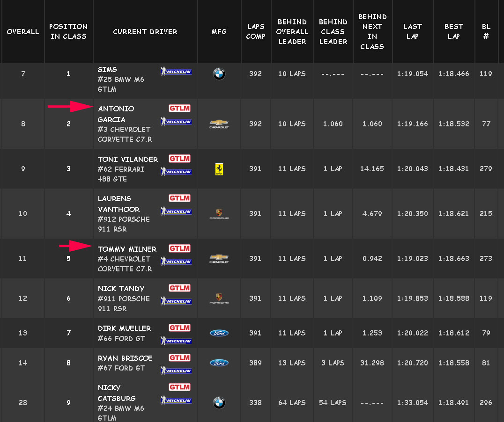Click the GTLM badge beside Tommy Milner
Viewport: 504px width, 422px height.
pos(180,248)
